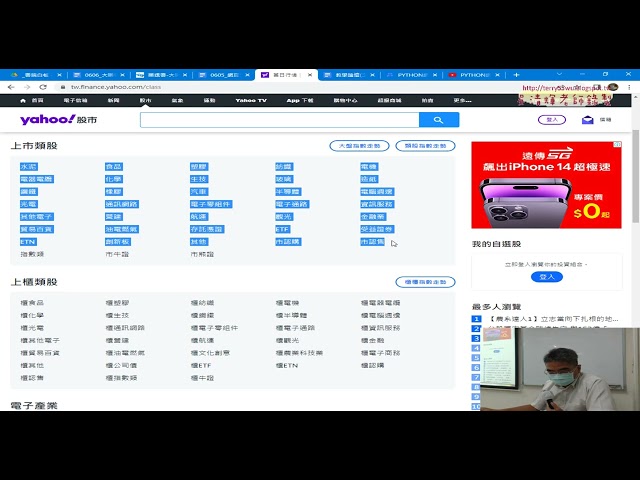Image resolution: width=640 pixels, height=480 pixels.
Task: Select 股市 in the Yahoo nav bar
Action: tap(146, 100)
